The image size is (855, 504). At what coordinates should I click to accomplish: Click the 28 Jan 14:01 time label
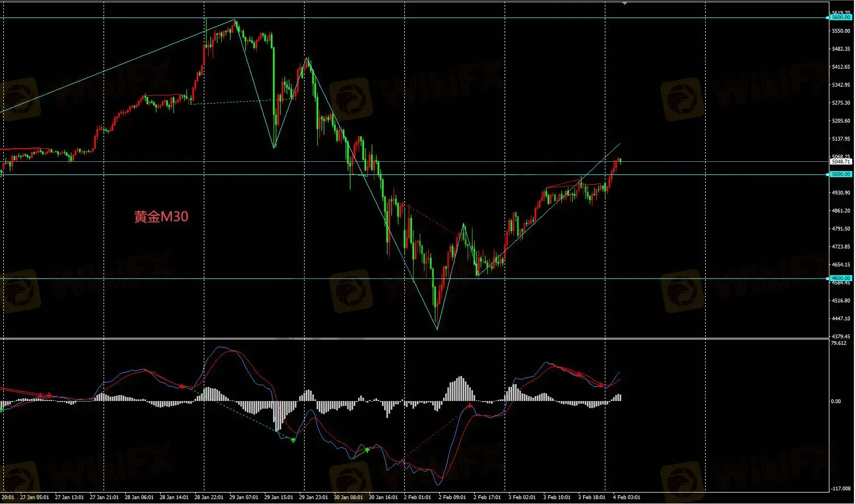pos(174,497)
